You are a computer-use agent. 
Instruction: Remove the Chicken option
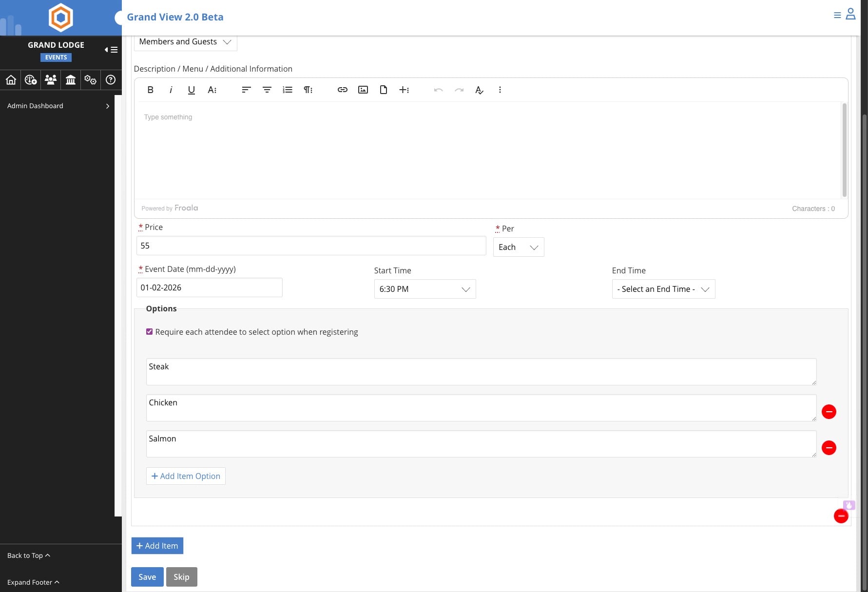(x=829, y=412)
